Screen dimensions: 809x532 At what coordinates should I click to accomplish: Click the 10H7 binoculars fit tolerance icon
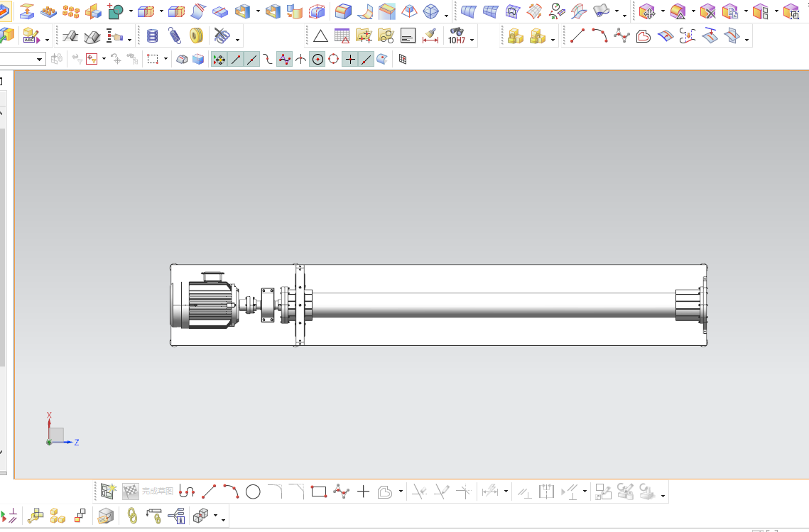(457, 36)
